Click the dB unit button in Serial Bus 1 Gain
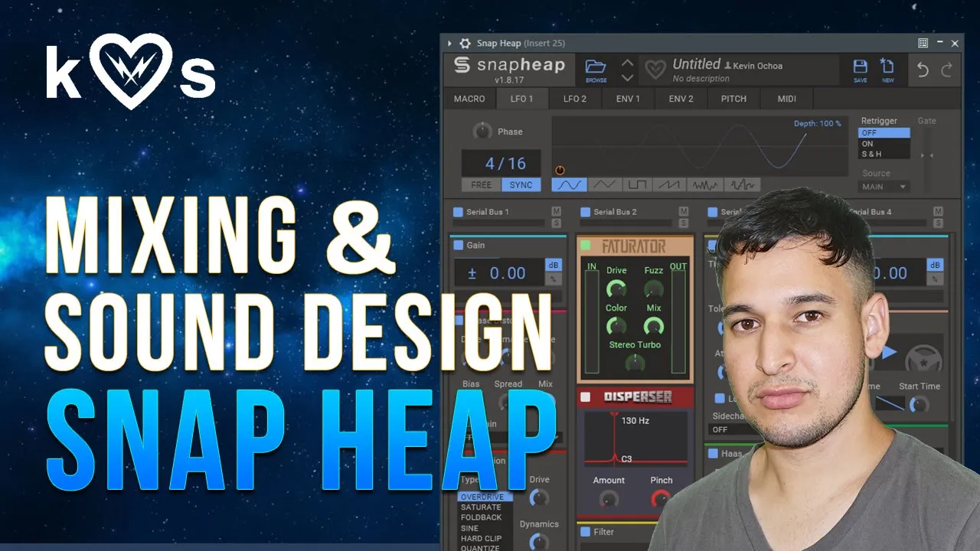980x551 pixels. point(552,266)
